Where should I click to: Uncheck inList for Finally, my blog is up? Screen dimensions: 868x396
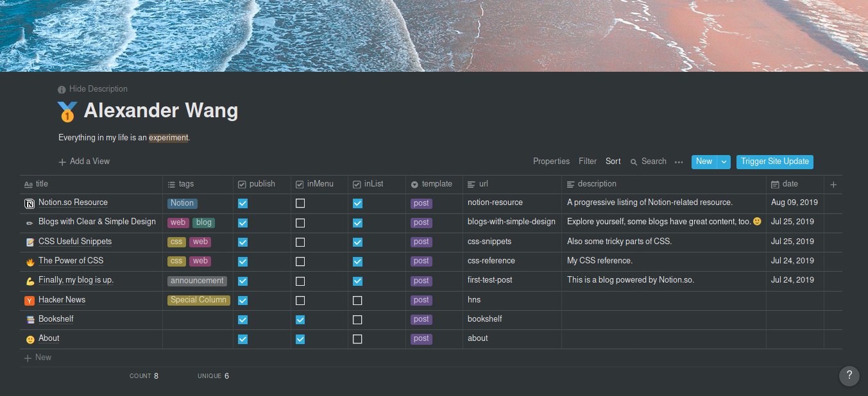coord(357,281)
